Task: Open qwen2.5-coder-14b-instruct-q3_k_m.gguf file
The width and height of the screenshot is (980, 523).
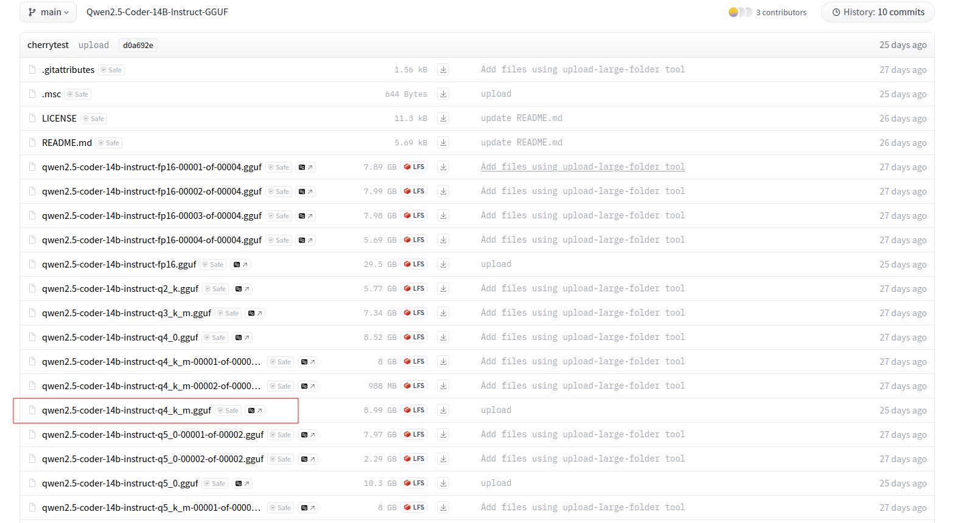Action: click(127, 313)
